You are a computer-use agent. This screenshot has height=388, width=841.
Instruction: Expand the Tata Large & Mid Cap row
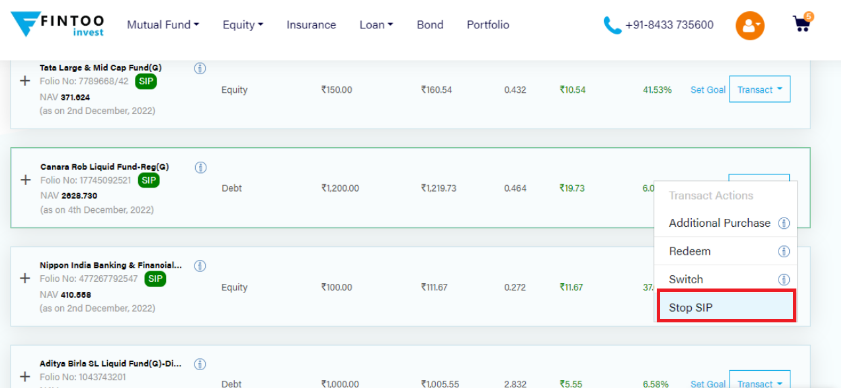click(x=24, y=81)
